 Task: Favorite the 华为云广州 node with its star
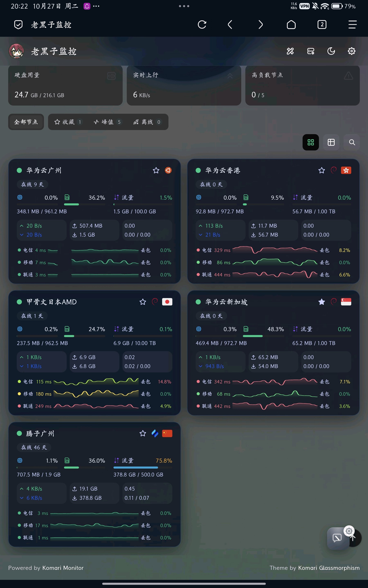coord(156,170)
